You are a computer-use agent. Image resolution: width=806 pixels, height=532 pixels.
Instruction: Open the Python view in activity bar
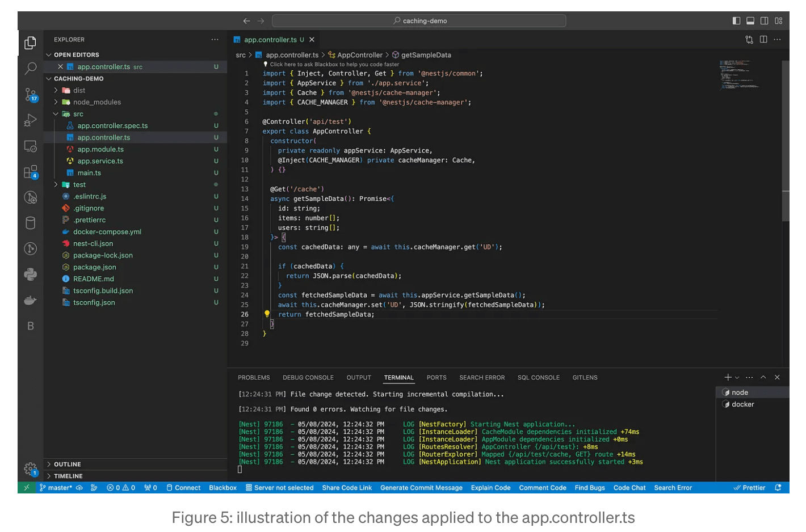pyautogui.click(x=30, y=275)
